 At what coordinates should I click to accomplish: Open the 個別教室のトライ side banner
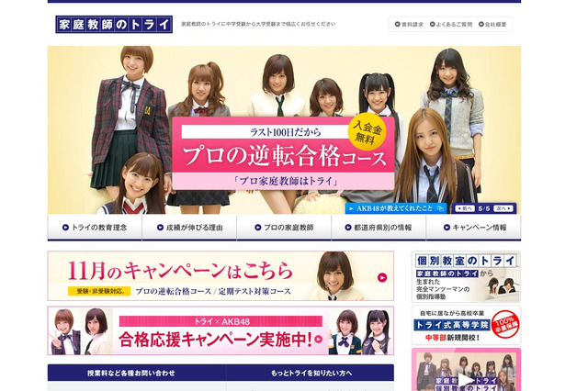(466, 277)
